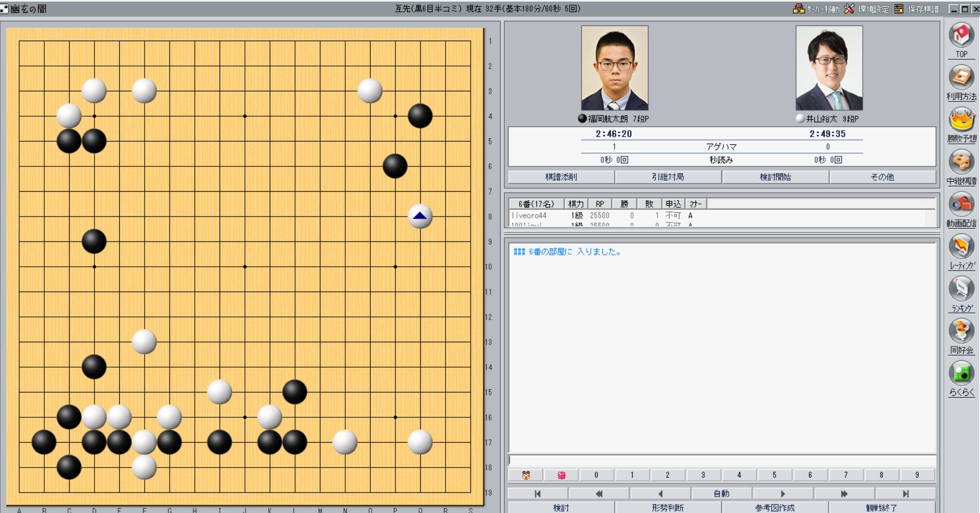Screen dimensions: 980x513
Task: Click white's remaining time 2:49:35
Action: pyautogui.click(x=827, y=134)
